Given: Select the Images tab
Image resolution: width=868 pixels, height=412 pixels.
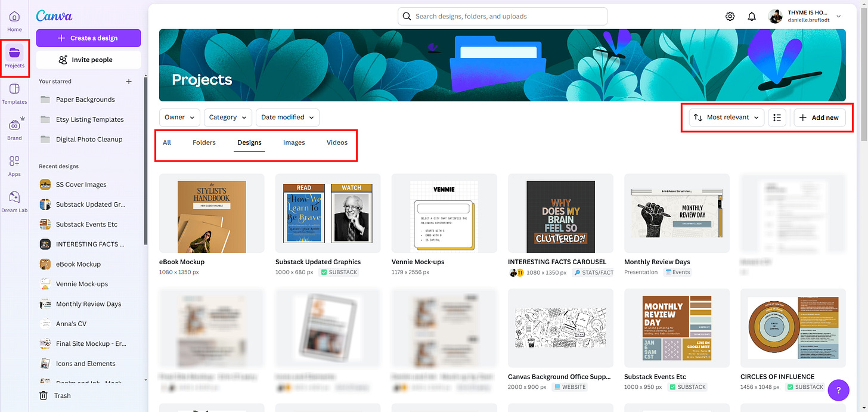Looking at the screenshot, I should point(294,143).
